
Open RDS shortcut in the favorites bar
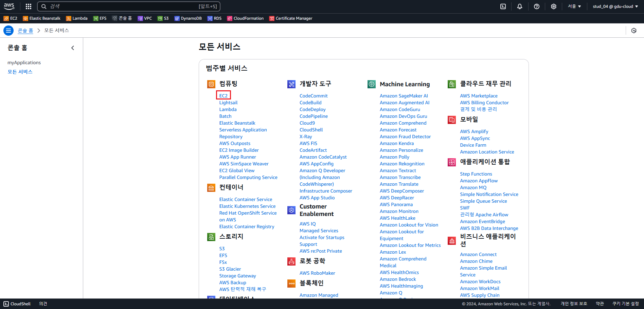tap(215, 18)
